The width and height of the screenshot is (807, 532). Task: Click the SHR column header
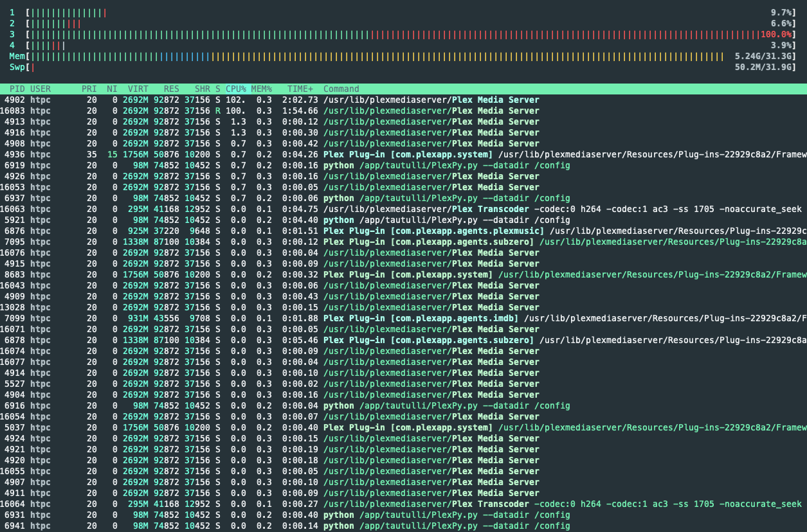[202, 89]
